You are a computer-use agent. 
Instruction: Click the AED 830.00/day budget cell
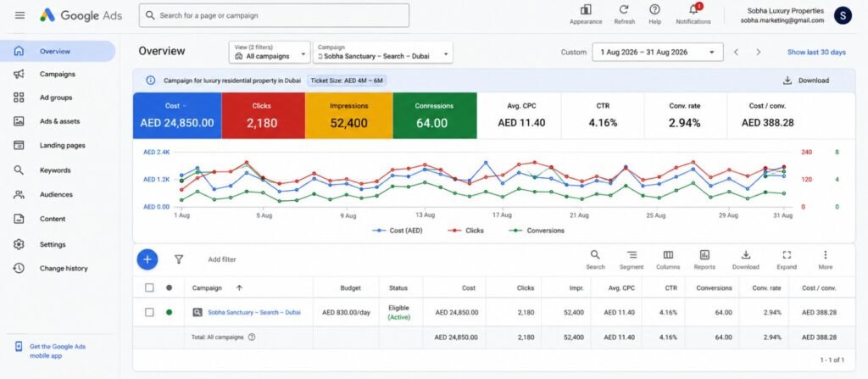coord(346,313)
